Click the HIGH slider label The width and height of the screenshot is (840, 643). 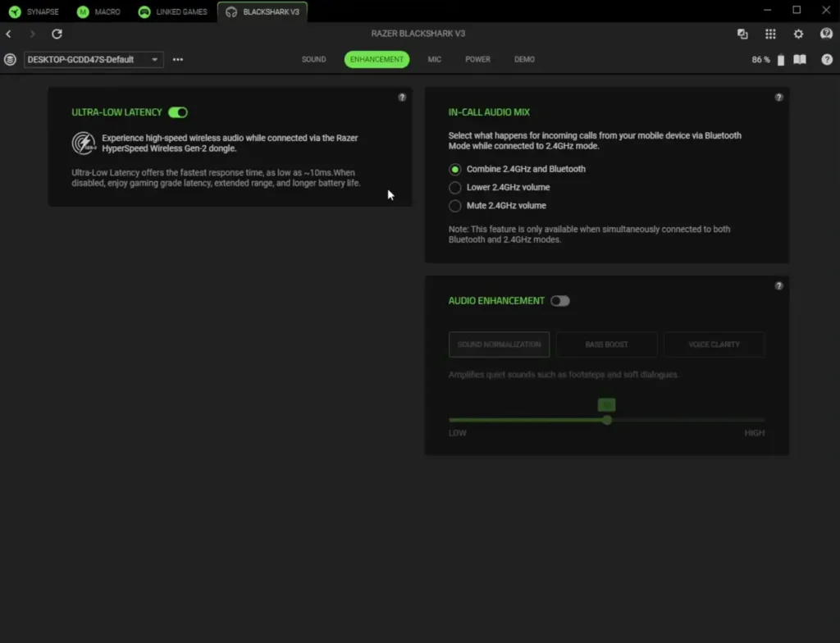(755, 433)
